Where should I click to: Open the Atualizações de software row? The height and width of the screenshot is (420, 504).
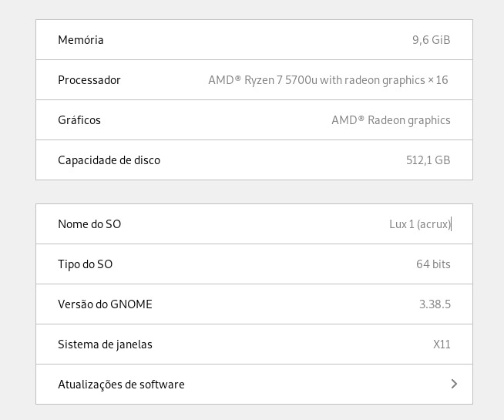click(254, 384)
